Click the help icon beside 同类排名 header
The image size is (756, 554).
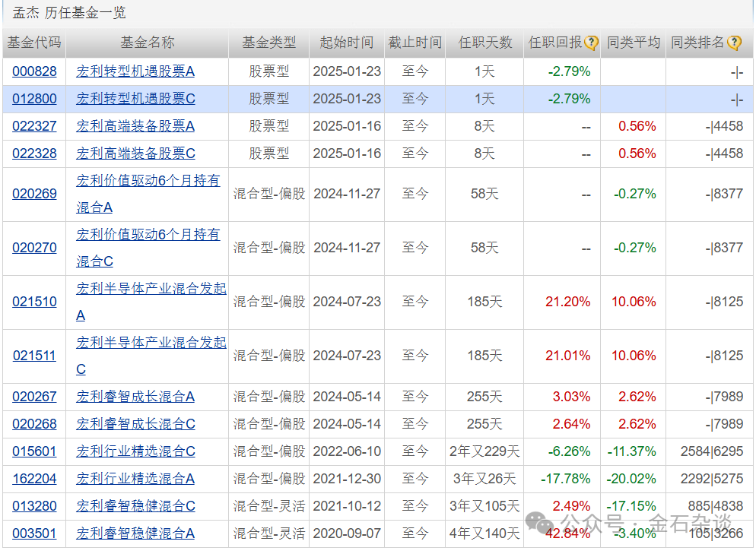pyautogui.click(x=734, y=43)
